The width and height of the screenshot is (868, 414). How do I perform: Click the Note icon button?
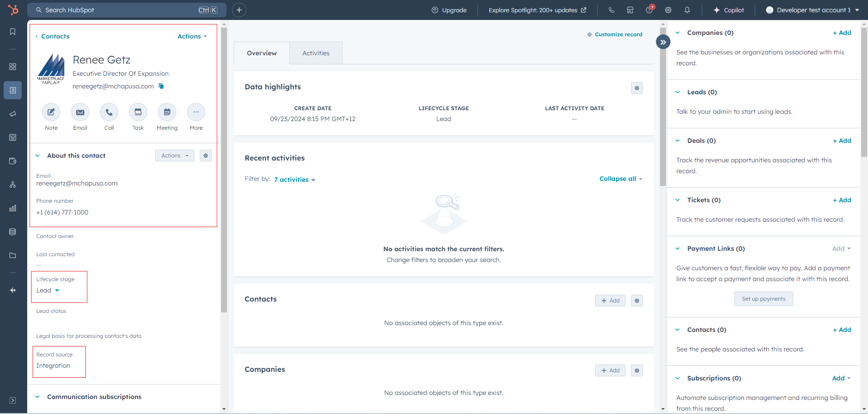pyautogui.click(x=51, y=112)
